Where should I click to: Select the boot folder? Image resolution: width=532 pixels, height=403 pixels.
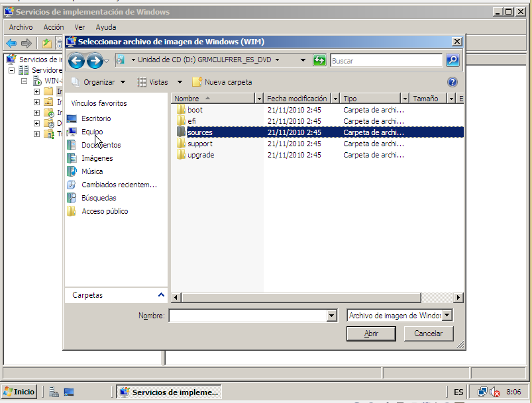point(195,110)
